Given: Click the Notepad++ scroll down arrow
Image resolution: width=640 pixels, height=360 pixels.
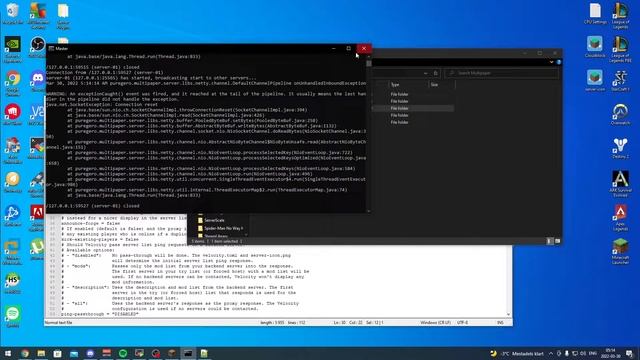Looking at the screenshot, I should click(509, 314).
